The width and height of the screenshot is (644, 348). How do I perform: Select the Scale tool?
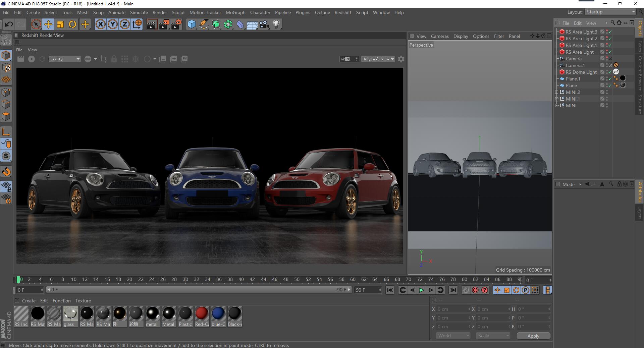coord(60,24)
